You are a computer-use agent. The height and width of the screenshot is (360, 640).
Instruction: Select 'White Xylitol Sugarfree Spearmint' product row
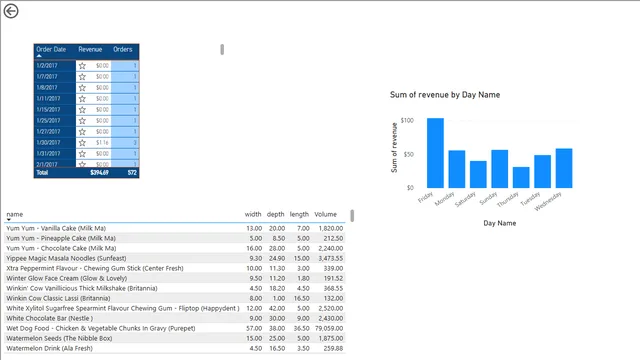pos(175,308)
